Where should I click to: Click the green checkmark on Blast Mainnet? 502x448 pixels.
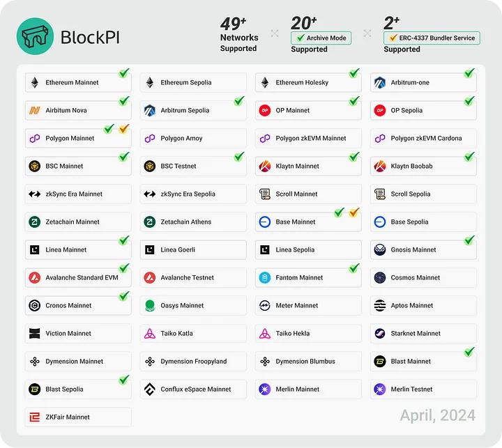(x=469, y=352)
